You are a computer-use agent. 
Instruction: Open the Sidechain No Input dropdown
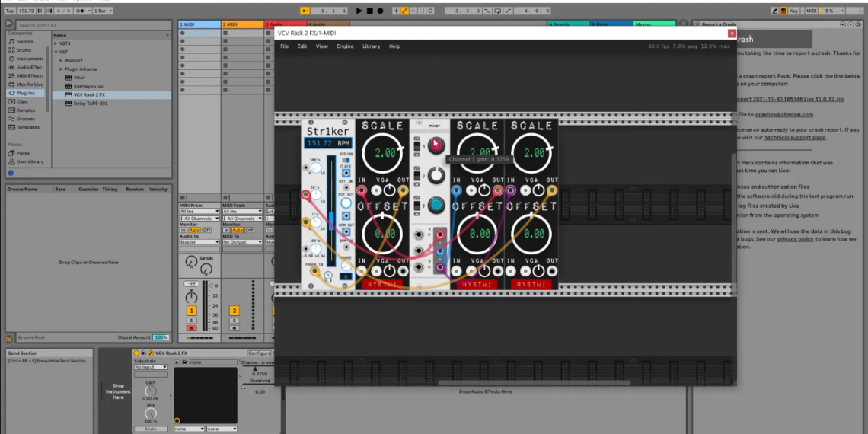point(151,367)
